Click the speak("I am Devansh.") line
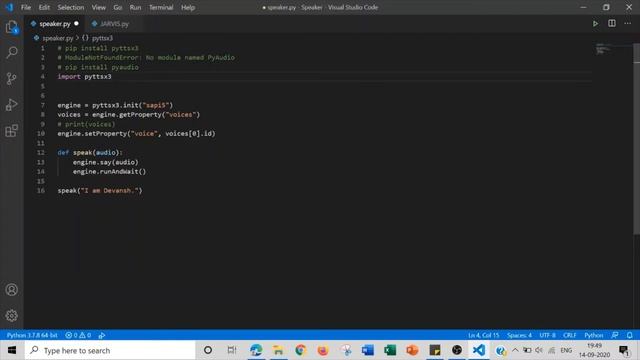Screen dimensions: 640x360 pyautogui.click(x=100, y=190)
